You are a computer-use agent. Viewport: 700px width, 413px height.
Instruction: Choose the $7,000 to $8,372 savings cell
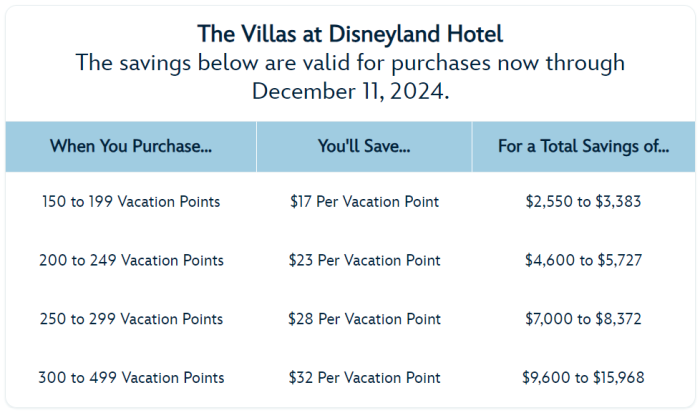[x=584, y=319]
